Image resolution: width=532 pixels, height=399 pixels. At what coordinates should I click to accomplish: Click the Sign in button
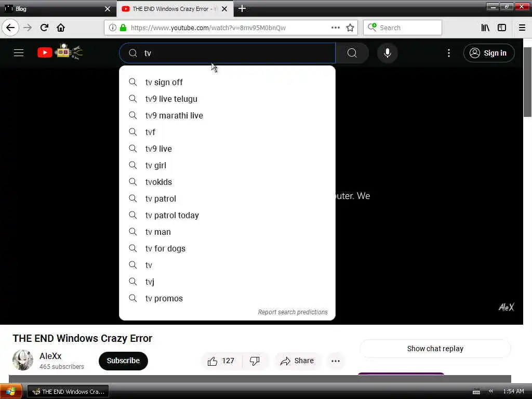pyautogui.click(x=489, y=53)
